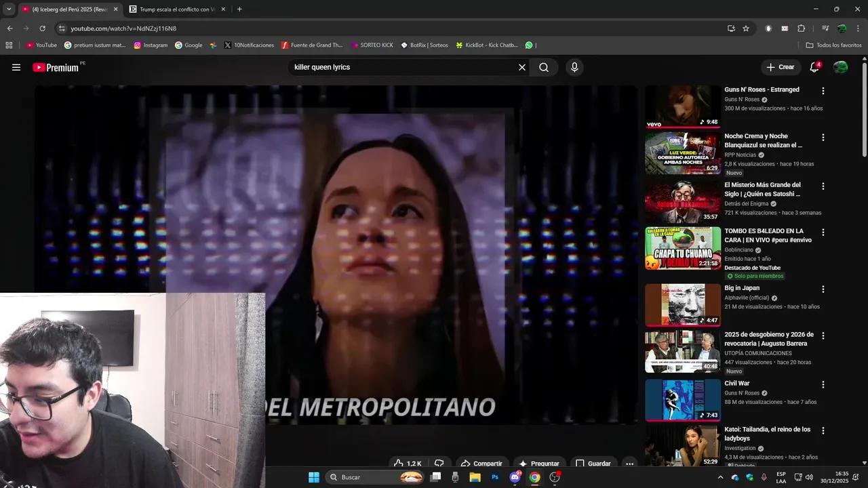
Task: Go to YouTube Premium home logo
Action: pos(56,67)
